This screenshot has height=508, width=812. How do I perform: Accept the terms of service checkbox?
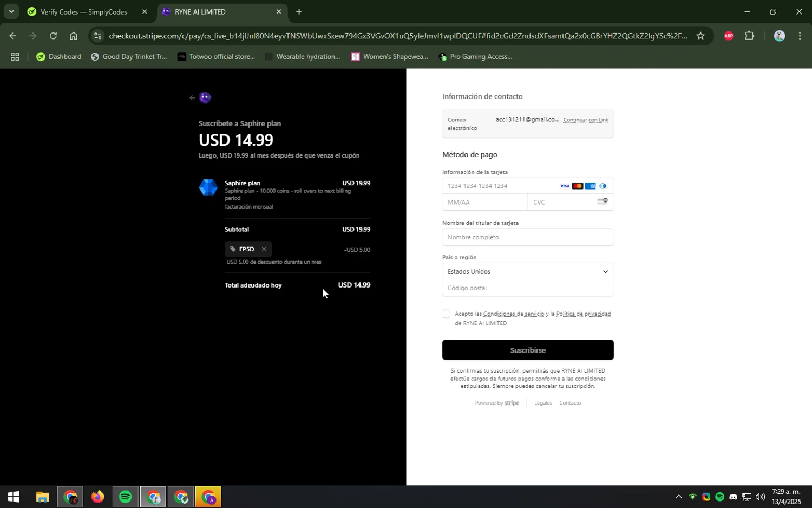pos(446,314)
